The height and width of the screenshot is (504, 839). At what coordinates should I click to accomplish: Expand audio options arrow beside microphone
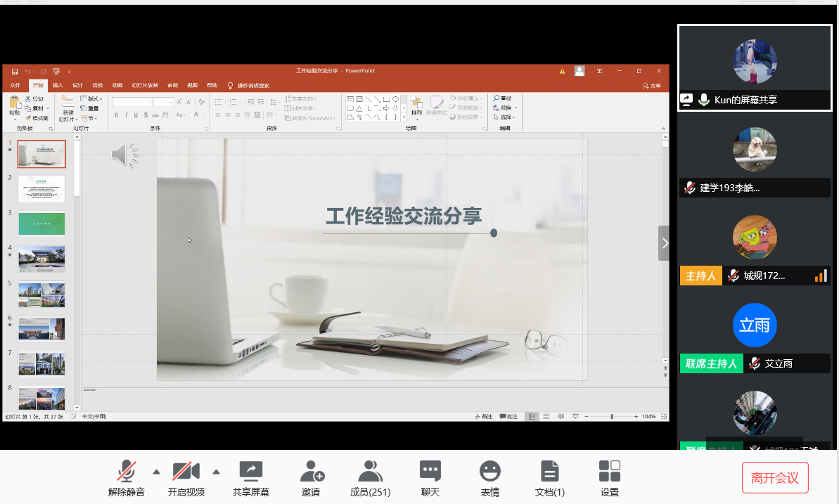[156, 471]
